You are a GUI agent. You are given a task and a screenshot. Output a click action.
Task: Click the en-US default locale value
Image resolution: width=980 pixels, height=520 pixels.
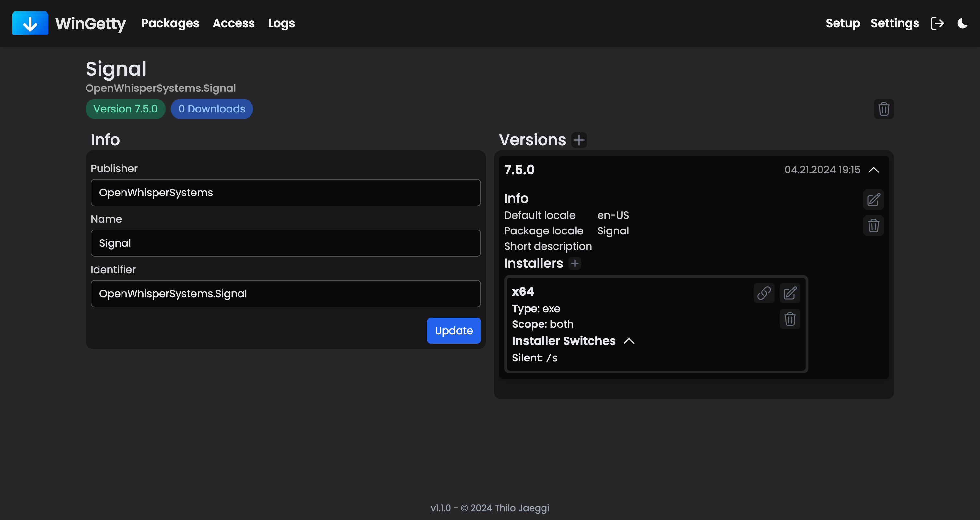pos(613,215)
